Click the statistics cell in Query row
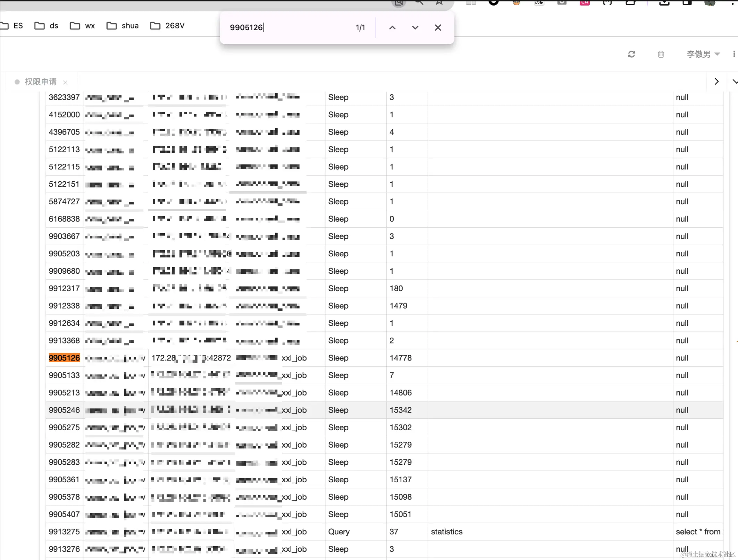The image size is (738, 560). 446,532
